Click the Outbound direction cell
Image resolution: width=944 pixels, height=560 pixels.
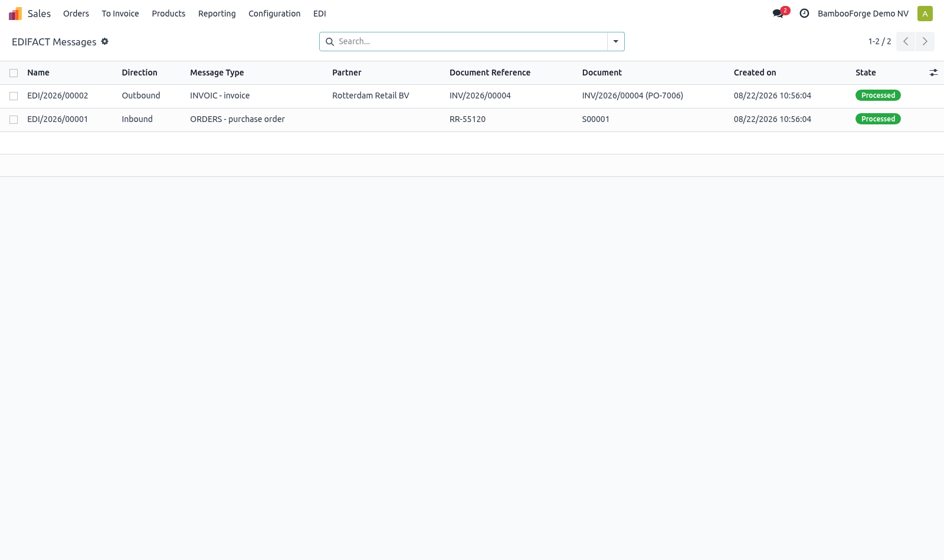(x=141, y=95)
